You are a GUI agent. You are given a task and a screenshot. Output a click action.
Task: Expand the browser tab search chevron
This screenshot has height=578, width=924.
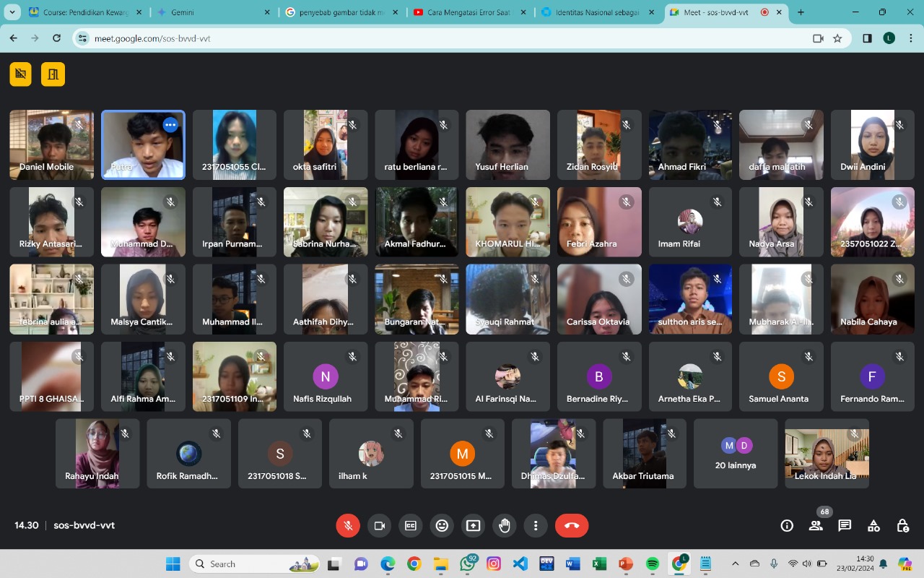click(12, 12)
